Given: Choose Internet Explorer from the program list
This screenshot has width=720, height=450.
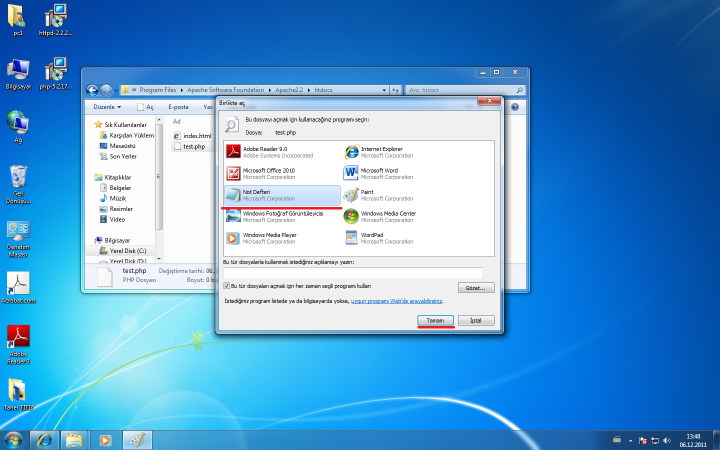Looking at the screenshot, I should [380, 152].
